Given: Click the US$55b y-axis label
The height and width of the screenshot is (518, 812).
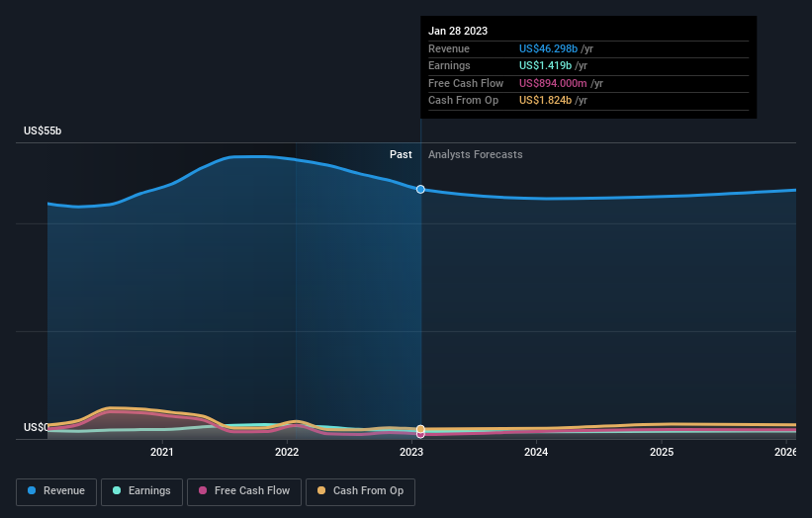Looking at the screenshot, I should click(43, 130).
